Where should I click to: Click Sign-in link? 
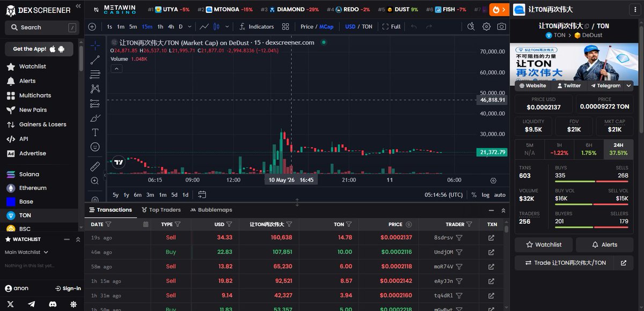[x=68, y=288]
